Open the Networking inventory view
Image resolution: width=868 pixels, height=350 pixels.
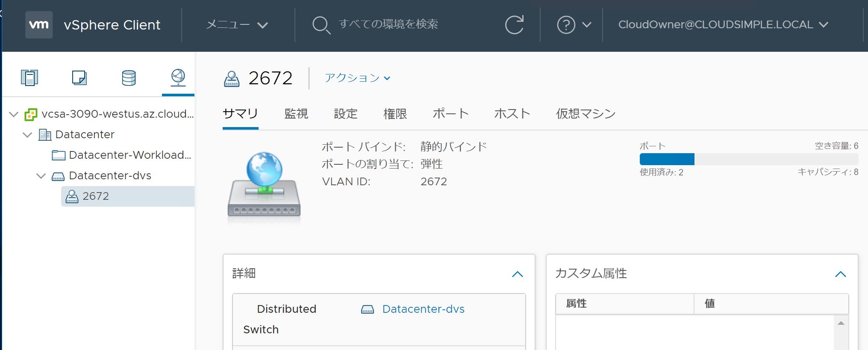[x=178, y=78]
